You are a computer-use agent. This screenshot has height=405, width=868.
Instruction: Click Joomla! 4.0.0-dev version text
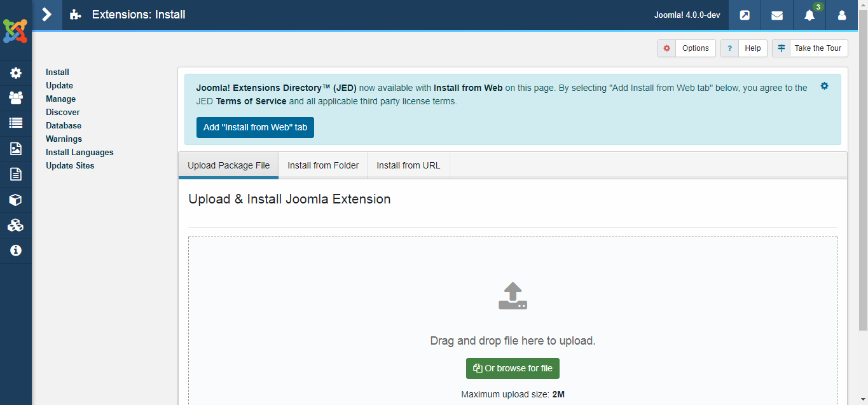tap(687, 15)
